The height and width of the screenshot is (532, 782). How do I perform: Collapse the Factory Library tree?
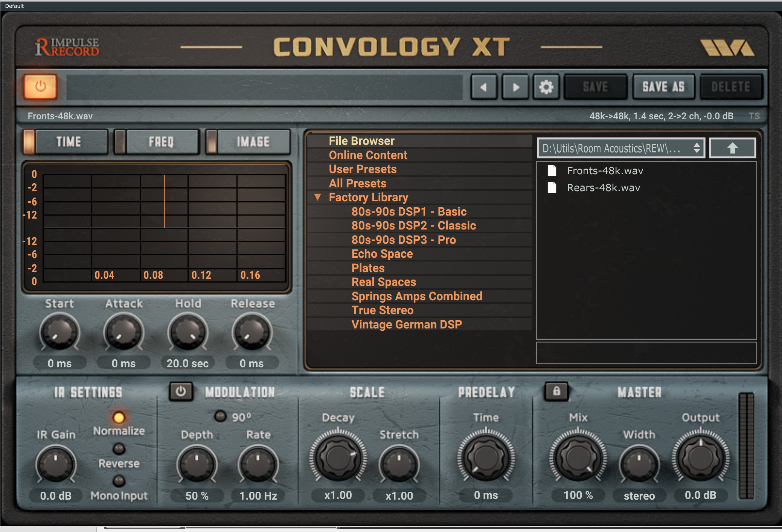pyautogui.click(x=318, y=197)
